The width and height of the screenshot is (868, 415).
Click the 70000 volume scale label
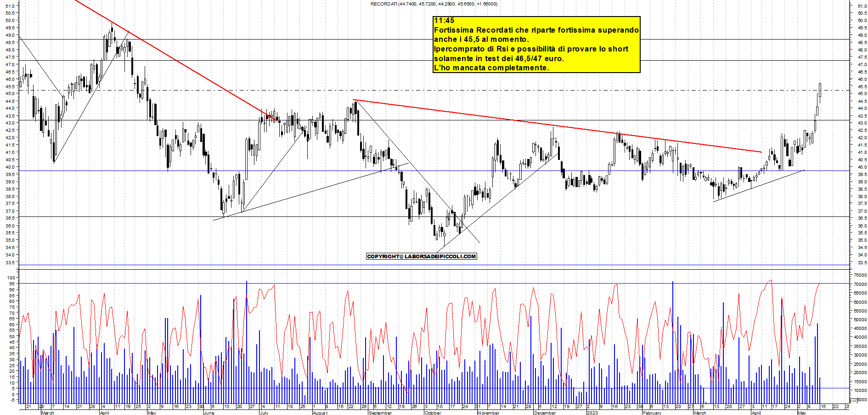click(x=860, y=284)
